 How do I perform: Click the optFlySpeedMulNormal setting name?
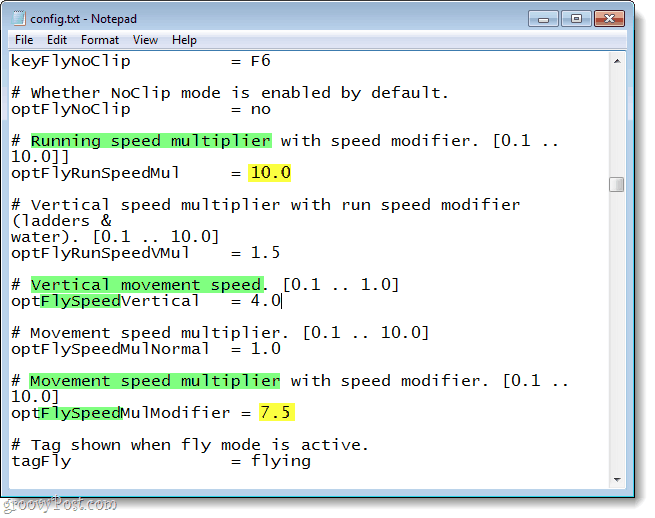pyautogui.click(x=110, y=349)
